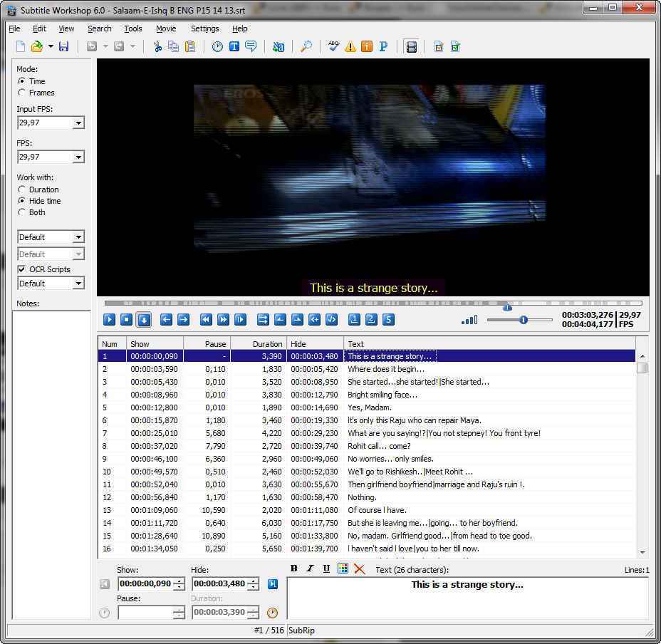Toggle video preview with the film strip icon
The height and width of the screenshot is (644, 661).
[x=411, y=47]
